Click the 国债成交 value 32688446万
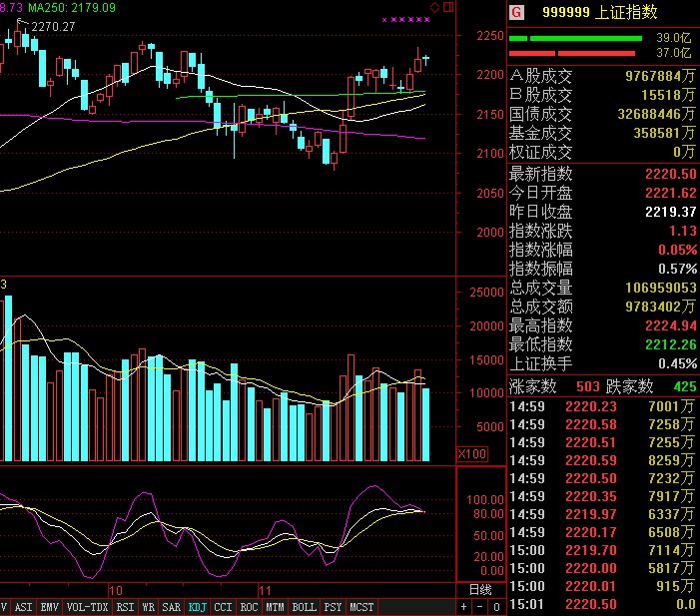700x616 pixels. pyautogui.click(x=656, y=114)
